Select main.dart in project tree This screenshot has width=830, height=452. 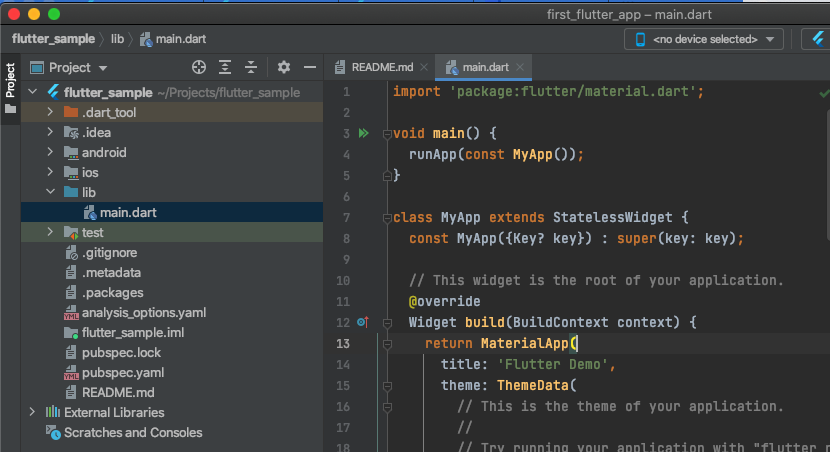(x=172, y=212)
